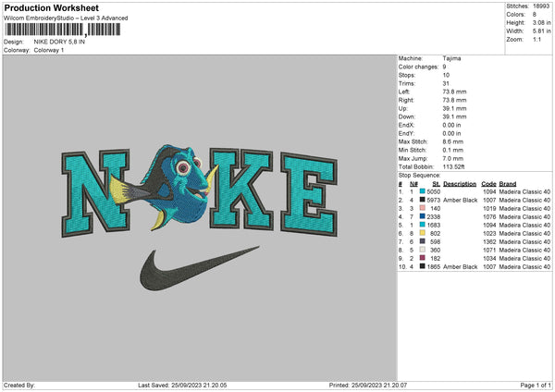The image size is (555, 392).
Task: Click the Machine value 'Tajima'
Action: tap(451, 58)
